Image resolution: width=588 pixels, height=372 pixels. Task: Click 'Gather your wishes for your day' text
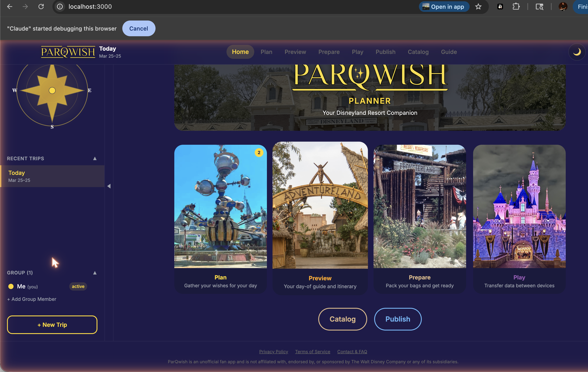(x=221, y=286)
